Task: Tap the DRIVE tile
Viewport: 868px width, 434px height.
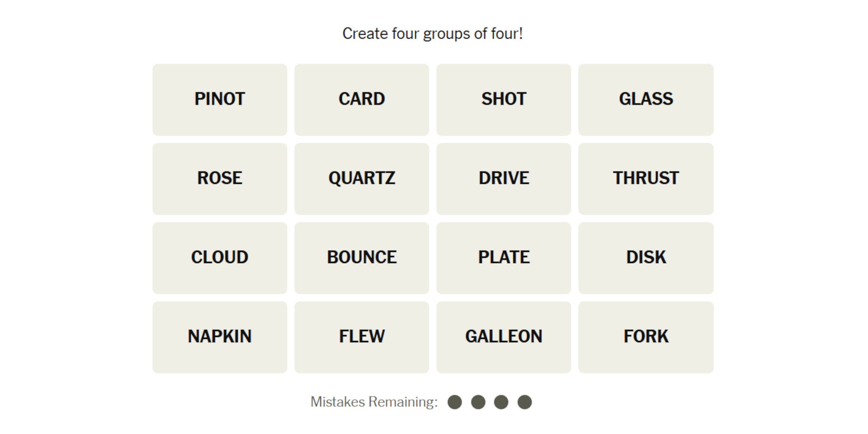Action: click(x=503, y=179)
